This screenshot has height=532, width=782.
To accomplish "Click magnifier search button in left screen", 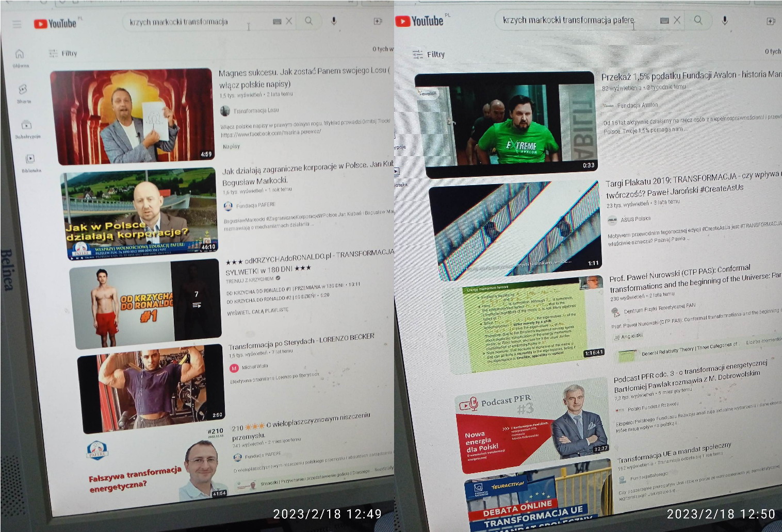I will coord(308,21).
